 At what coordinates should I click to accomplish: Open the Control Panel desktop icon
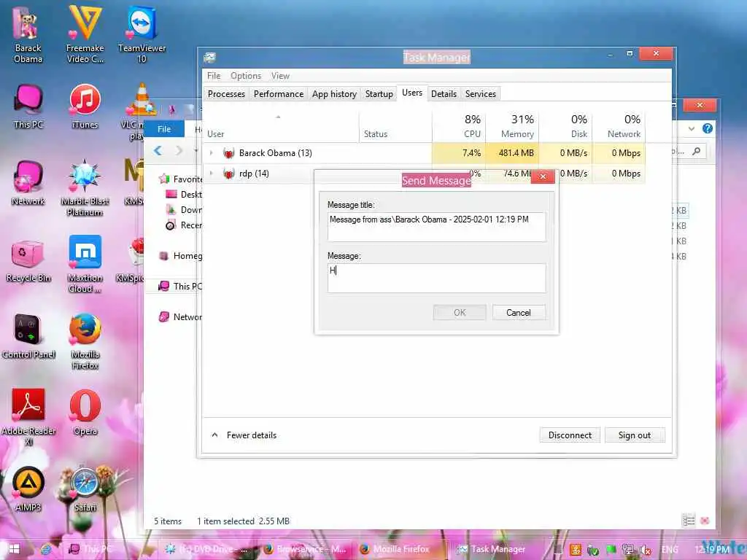pyautogui.click(x=28, y=337)
